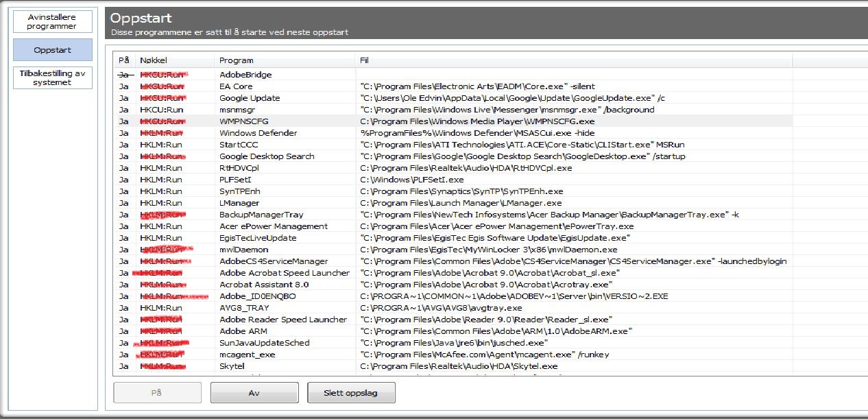868x419 pixels.
Task: Select the EgisTecLiveUpdate entry
Action: (x=258, y=238)
